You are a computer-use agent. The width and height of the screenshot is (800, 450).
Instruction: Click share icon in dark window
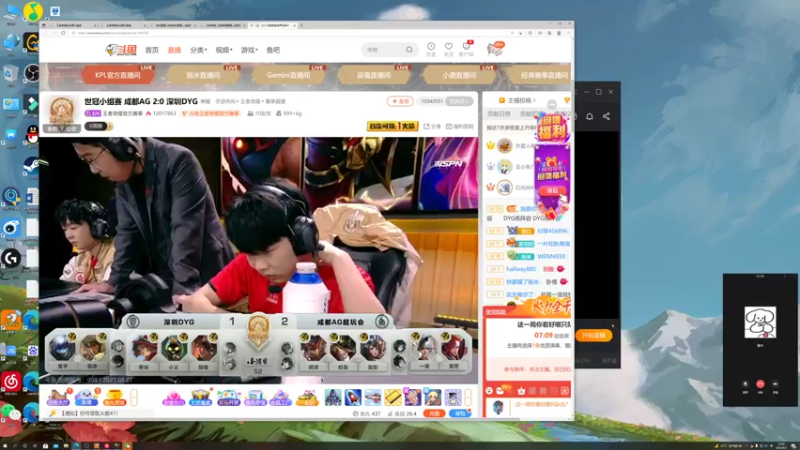[x=606, y=116]
